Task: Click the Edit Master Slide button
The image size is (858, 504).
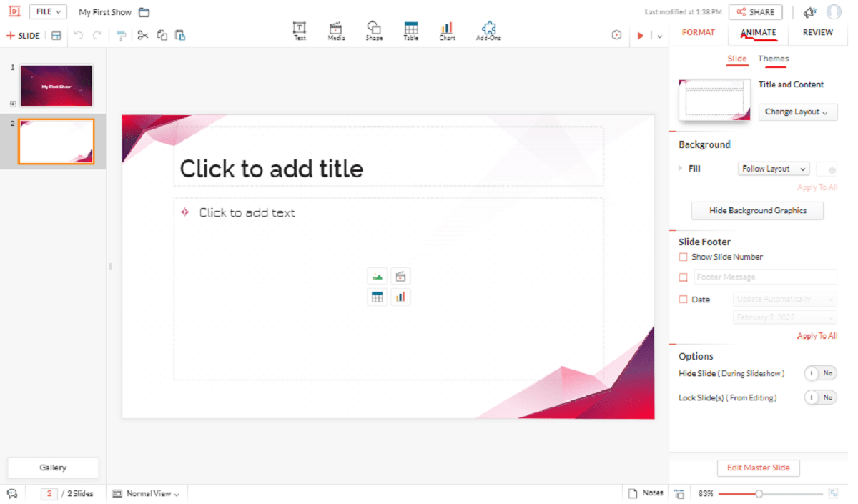Action: (758, 468)
